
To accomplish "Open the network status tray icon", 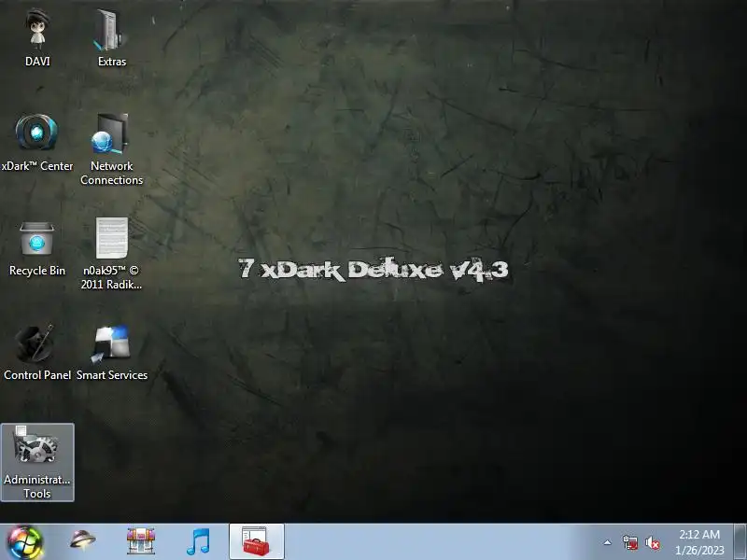I will pyautogui.click(x=629, y=542).
